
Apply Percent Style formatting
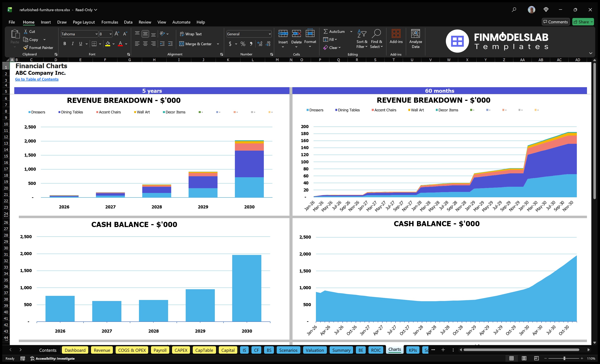tap(243, 44)
